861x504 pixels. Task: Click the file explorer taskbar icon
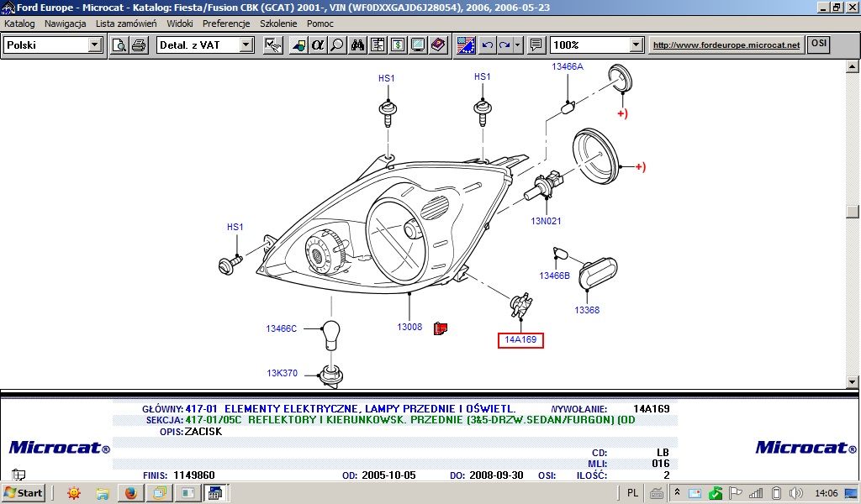pos(102,493)
